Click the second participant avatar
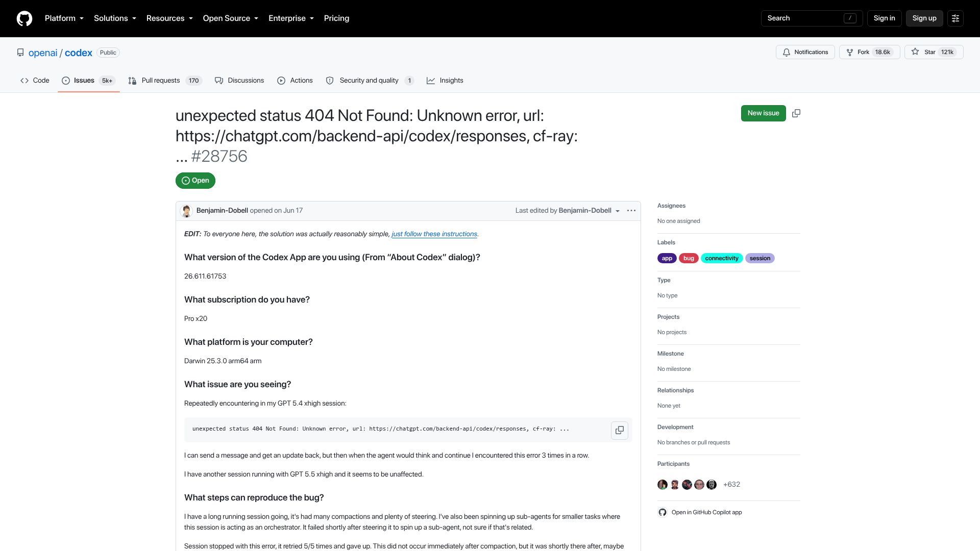980x551 pixels. click(675, 485)
